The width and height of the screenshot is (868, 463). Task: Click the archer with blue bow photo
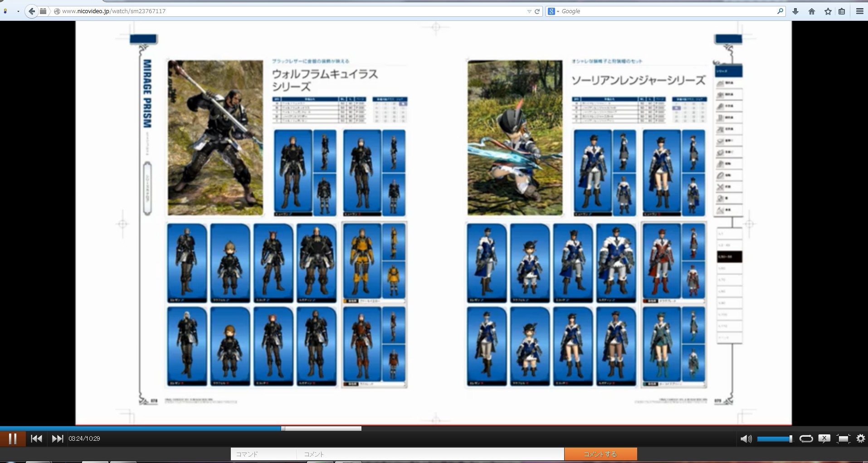515,138
